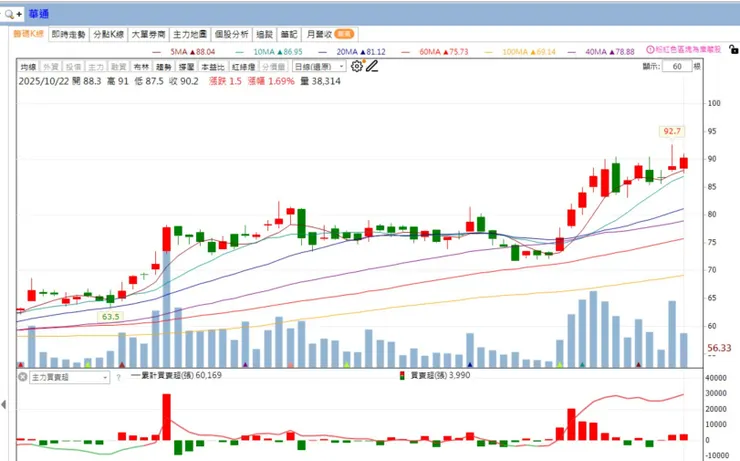The image size is (740, 461).
Task: Toggle the 融資 overlay button
Action: pyautogui.click(x=118, y=67)
